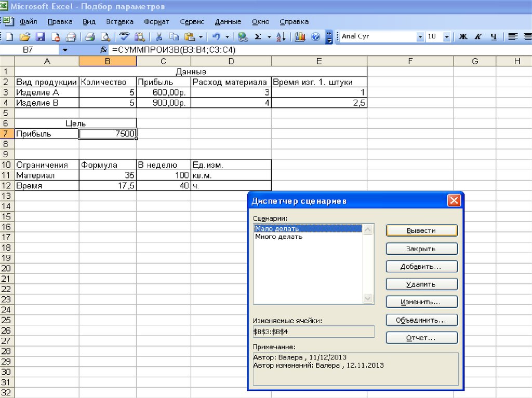Image resolution: width=532 pixels, height=398 pixels.
Task: Open the font size dropdown
Action: tap(447, 37)
